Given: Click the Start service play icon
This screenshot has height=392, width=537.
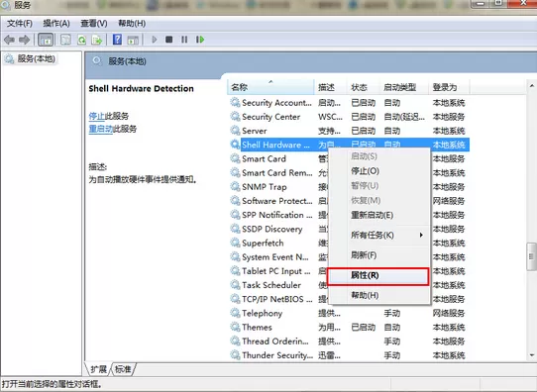Looking at the screenshot, I should point(155,40).
